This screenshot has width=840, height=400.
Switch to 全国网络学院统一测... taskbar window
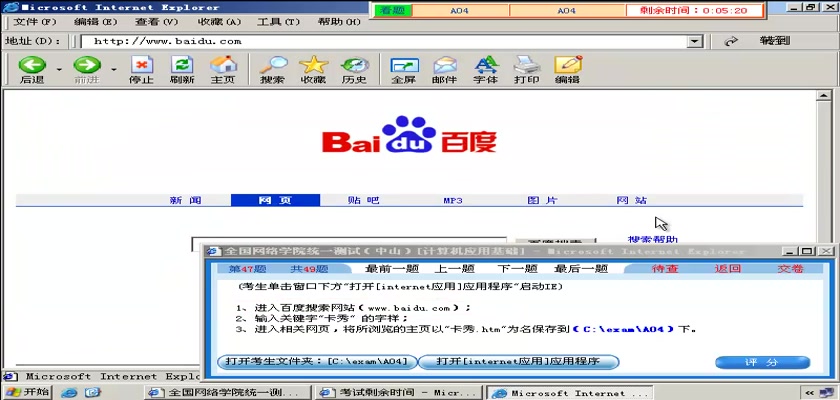pyautogui.click(x=227, y=393)
